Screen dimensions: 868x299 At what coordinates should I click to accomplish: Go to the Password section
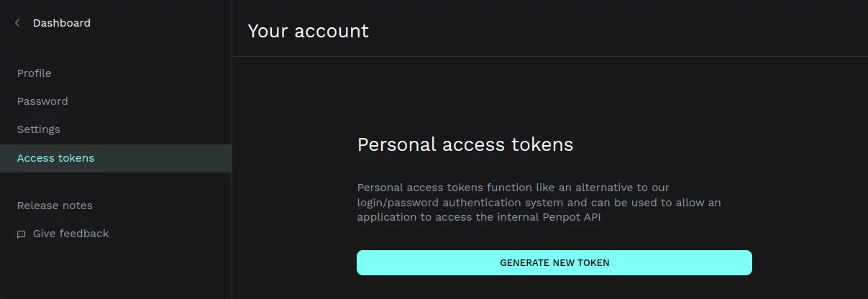pos(42,101)
